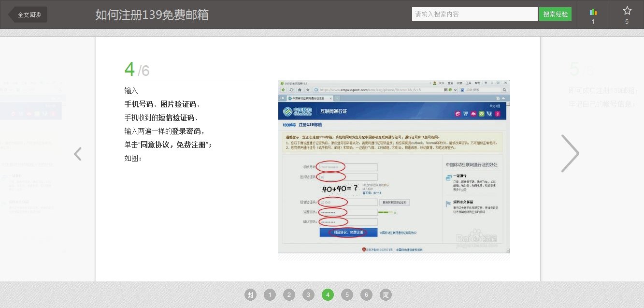Click the green password strength indicator bar
This screenshot has height=308, width=644.
385,212
